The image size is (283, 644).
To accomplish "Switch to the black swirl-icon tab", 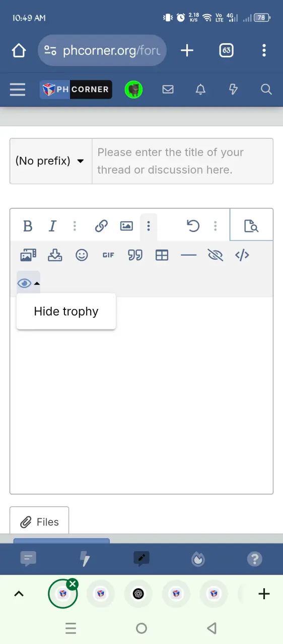I will (x=138, y=594).
